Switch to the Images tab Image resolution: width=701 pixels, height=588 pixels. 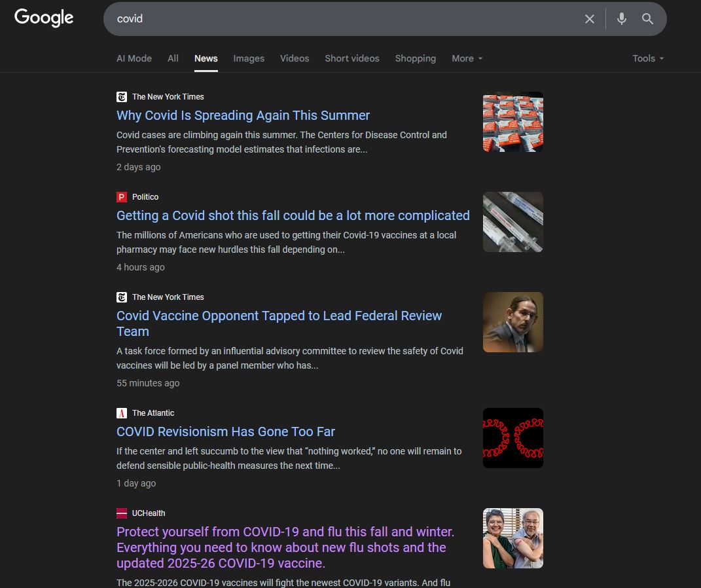pyautogui.click(x=249, y=58)
